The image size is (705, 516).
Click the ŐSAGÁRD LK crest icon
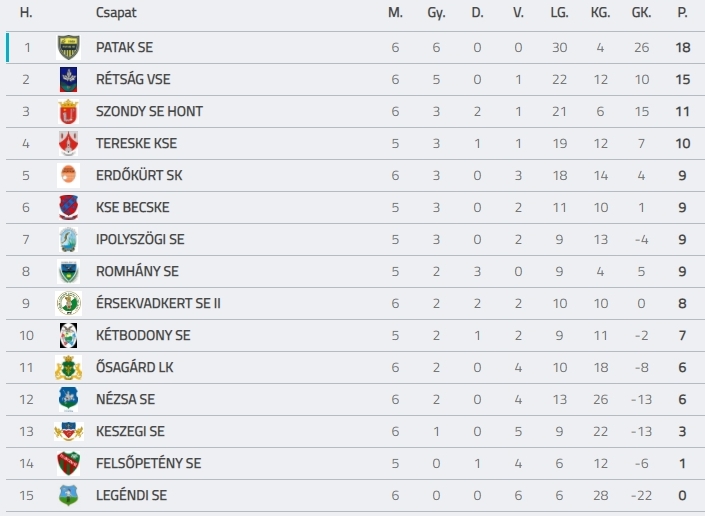(68, 367)
